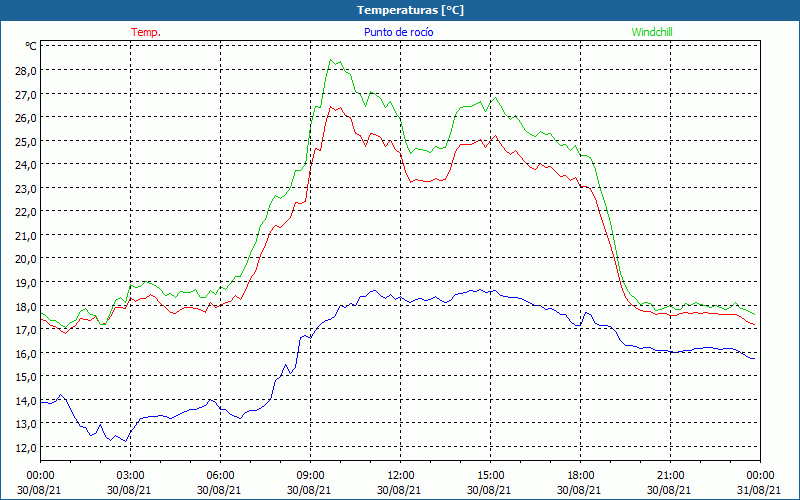Click the 15:00 time axis label
The image size is (800, 500).
click(490, 476)
